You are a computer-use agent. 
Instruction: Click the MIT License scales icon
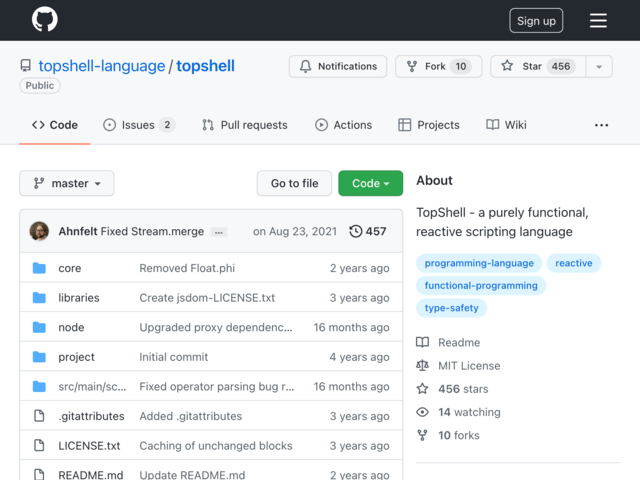coord(422,365)
